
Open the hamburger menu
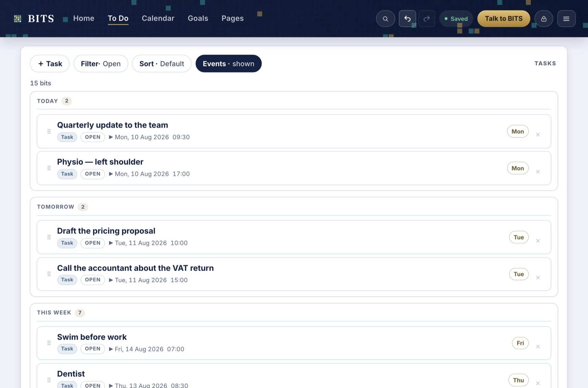coord(566,18)
